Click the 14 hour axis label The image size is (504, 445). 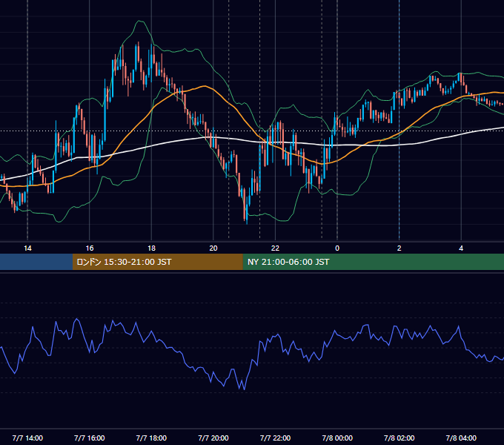tap(27, 248)
